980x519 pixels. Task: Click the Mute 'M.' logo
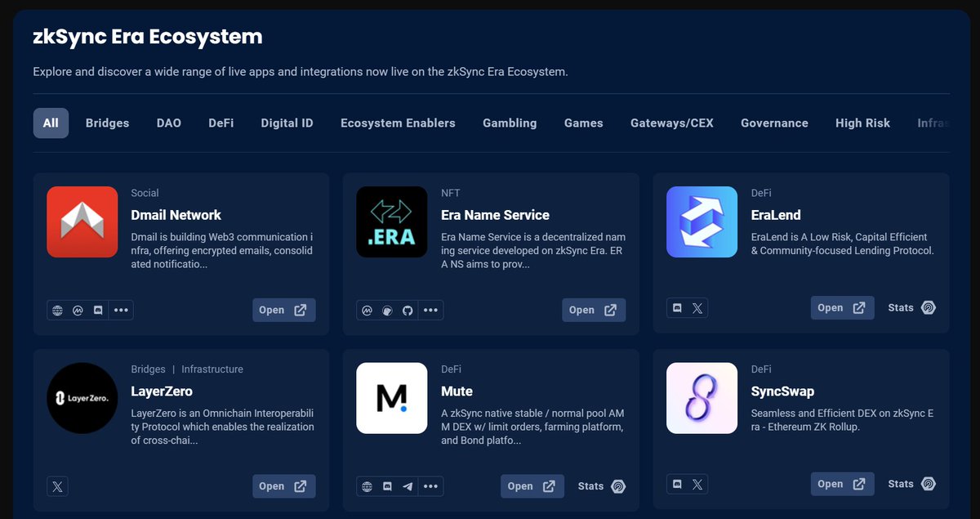[392, 398]
